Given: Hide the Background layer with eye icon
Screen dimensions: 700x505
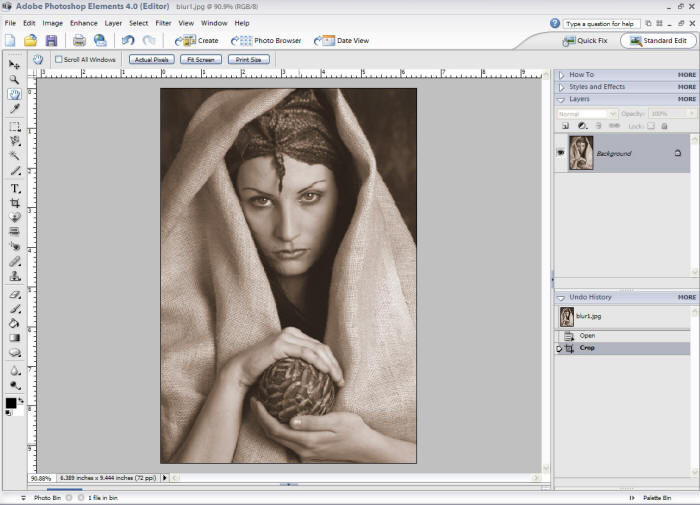Looking at the screenshot, I should 560,153.
